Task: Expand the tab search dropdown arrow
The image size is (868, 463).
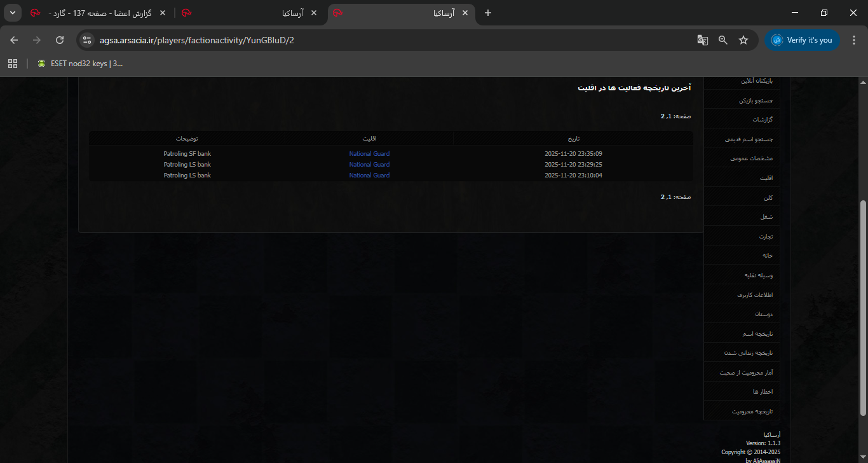Action: 12,13
